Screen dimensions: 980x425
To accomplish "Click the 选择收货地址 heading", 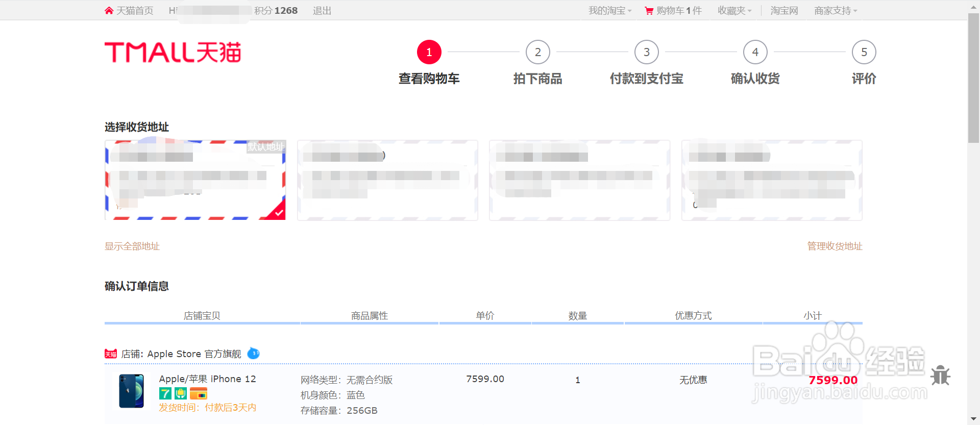I will coord(137,127).
